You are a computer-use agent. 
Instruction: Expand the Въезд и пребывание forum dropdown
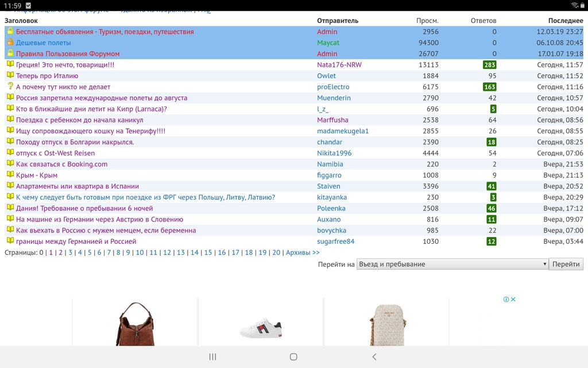tap(452, 264)
